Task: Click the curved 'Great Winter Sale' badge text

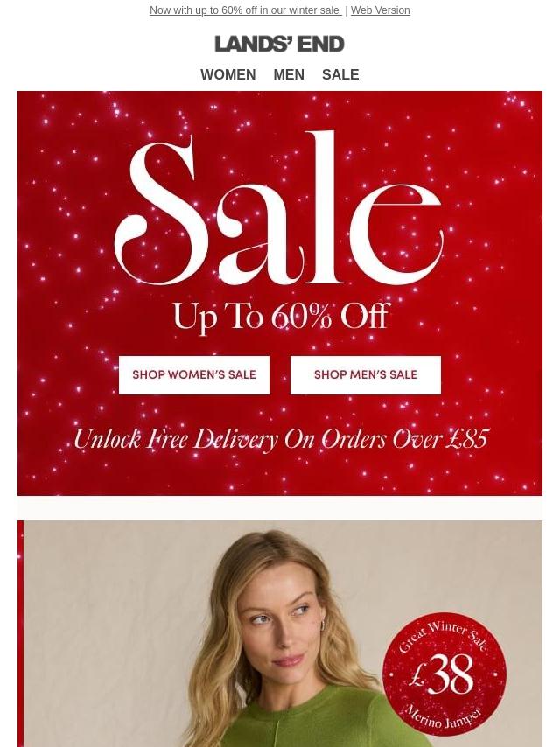Action: tap(444, 636)
